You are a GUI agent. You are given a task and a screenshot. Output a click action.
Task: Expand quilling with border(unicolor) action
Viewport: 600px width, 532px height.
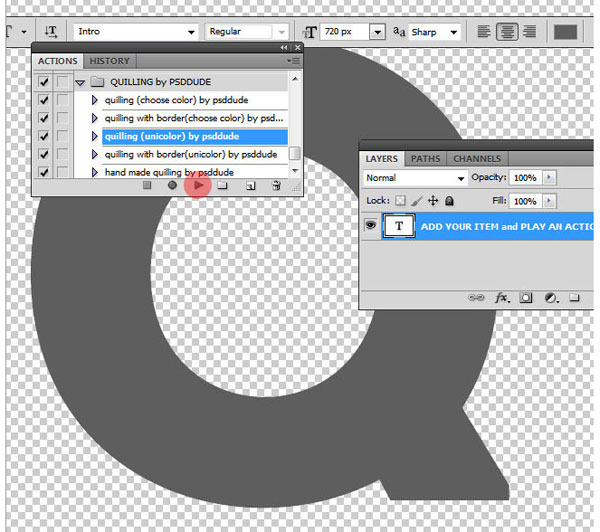pos(95,154)
